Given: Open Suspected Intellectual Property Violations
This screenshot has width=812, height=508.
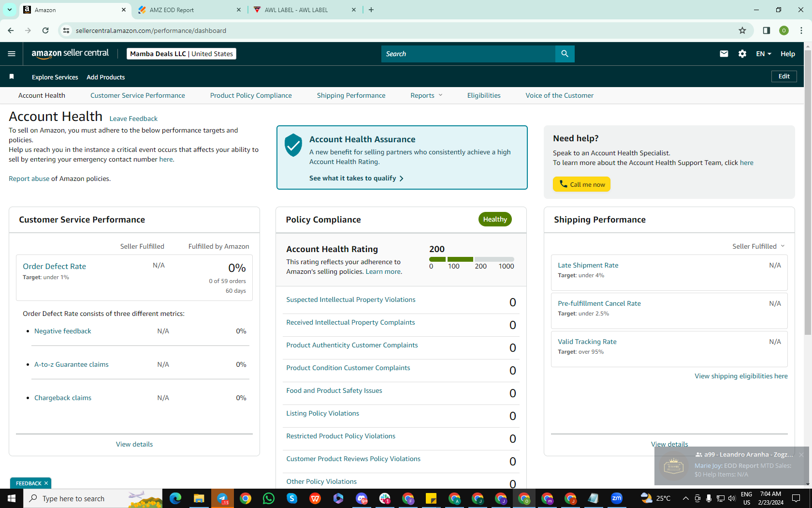Looking at the screenshot, I should pos(350,299).
